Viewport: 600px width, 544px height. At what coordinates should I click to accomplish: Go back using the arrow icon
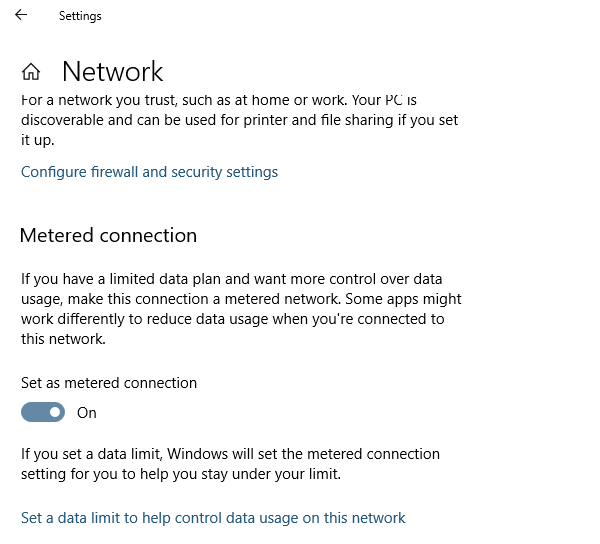tap(21, 15)
